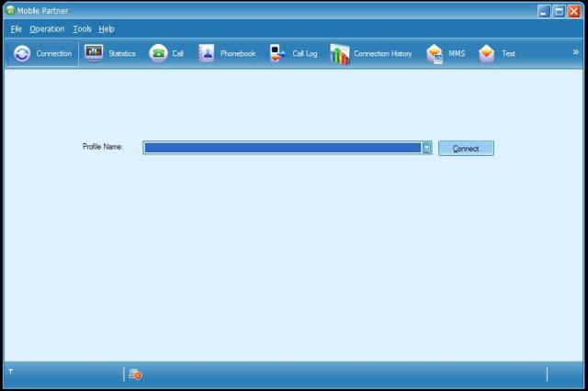This screenshot has height=391, width=588.
Task: Close the Mobile Partner window
Action: coord(573,11)
